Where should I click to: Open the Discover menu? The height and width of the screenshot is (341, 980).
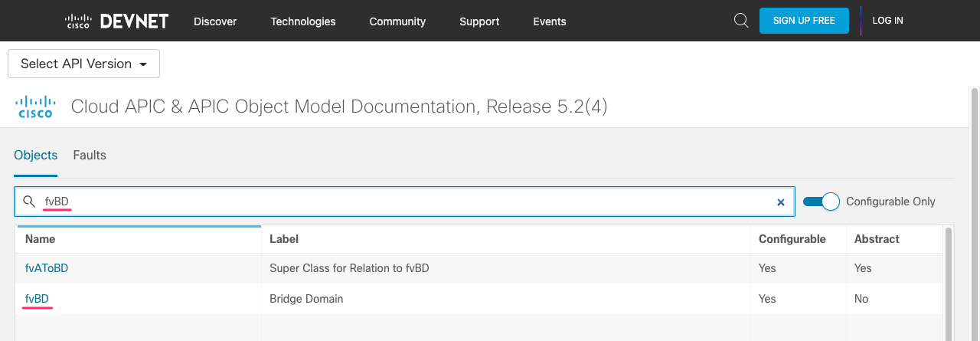coord(215,21)
